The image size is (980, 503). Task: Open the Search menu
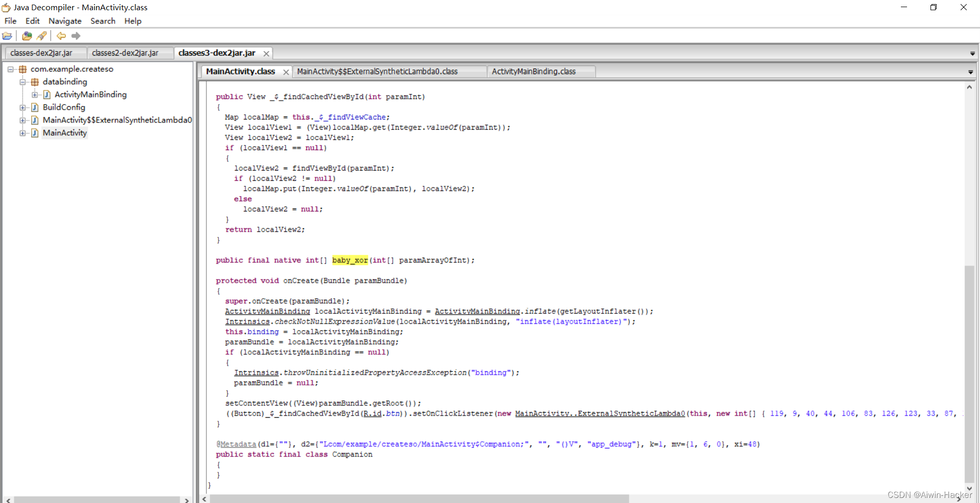tap(103, 21)
